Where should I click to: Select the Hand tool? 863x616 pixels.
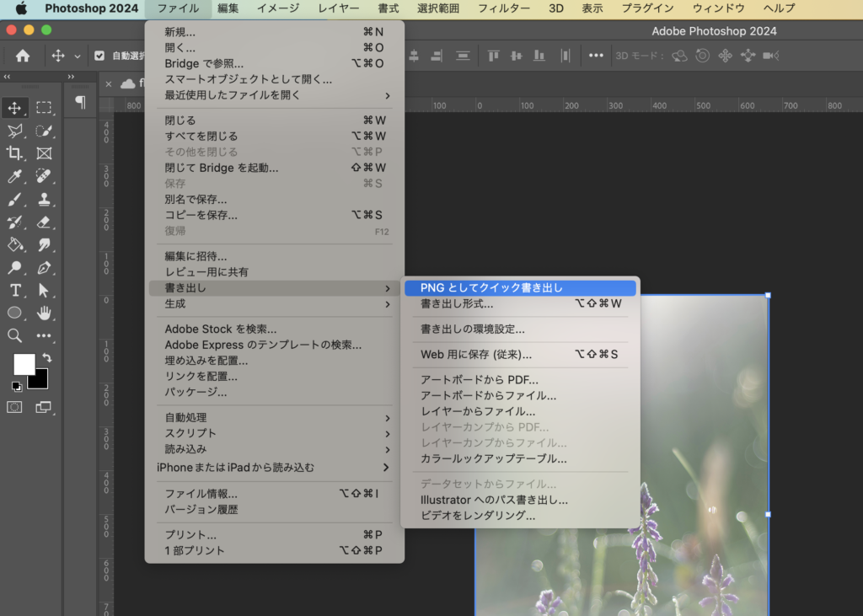(x=44, y=313)
